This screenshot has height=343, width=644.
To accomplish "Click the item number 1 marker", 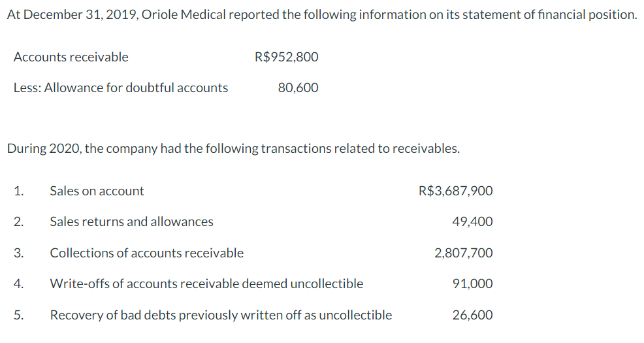I will pyautogui.click(x=19, y=191).
